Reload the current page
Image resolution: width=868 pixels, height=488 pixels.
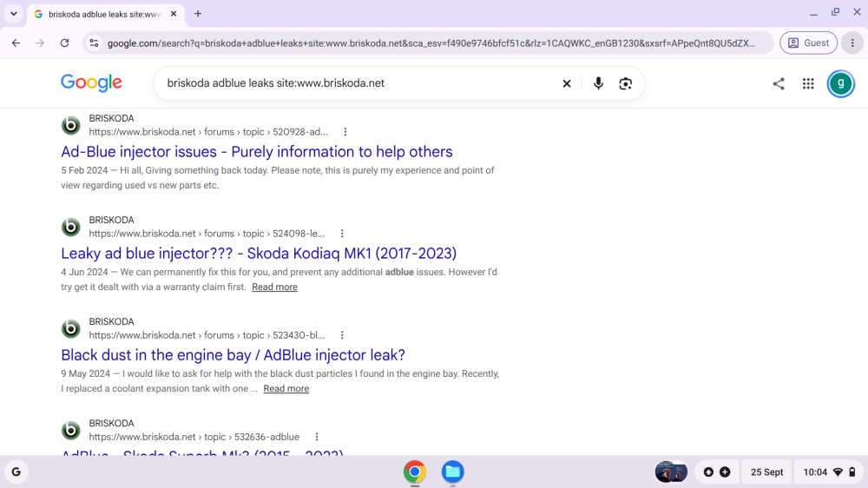click(65, 43)
